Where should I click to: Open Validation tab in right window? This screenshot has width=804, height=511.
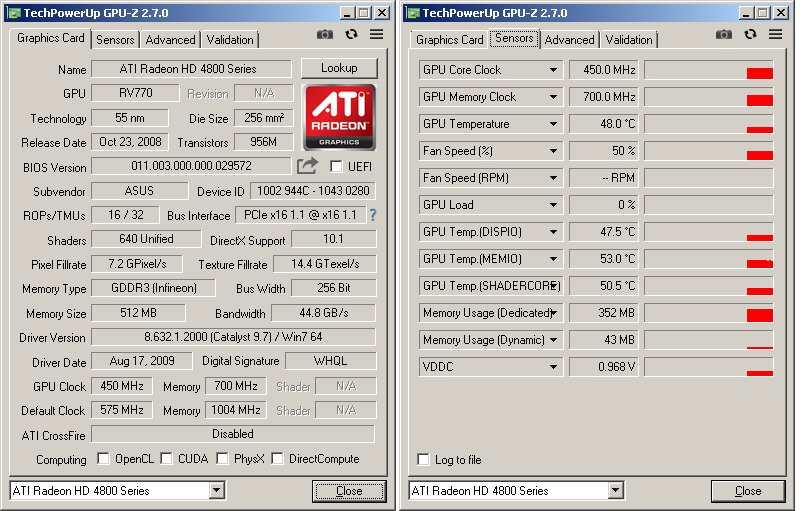click(x=629, y=39)
